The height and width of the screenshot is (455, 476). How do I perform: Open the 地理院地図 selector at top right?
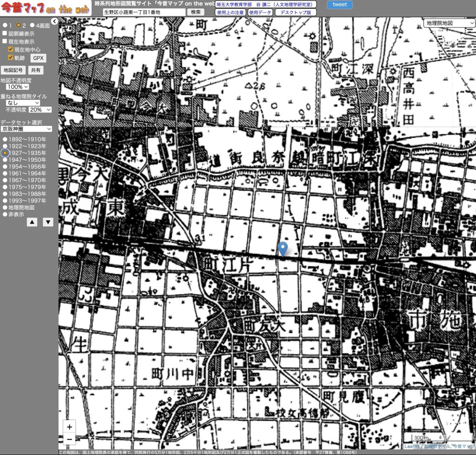tap(449, 23)
